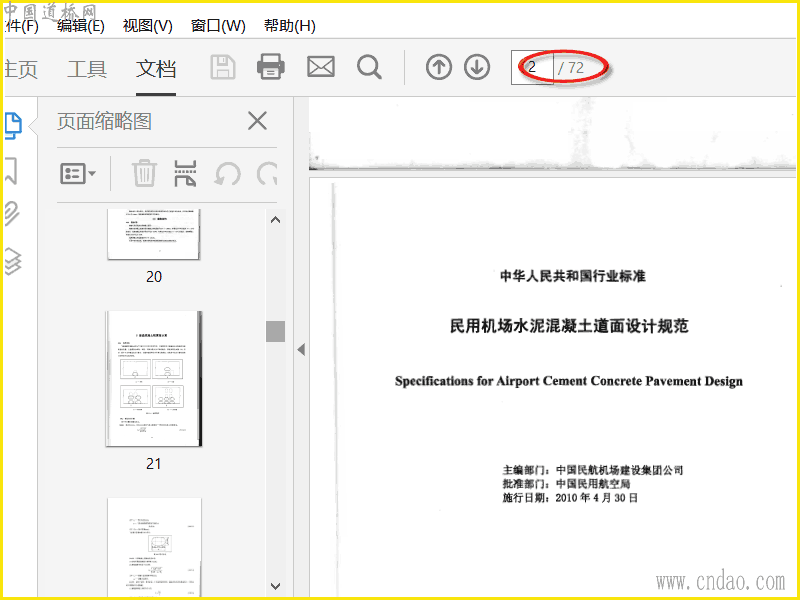Viewport: 800px width, 600px height.
Task: Switch to the 主页 tab
Action: click(21, 69)
